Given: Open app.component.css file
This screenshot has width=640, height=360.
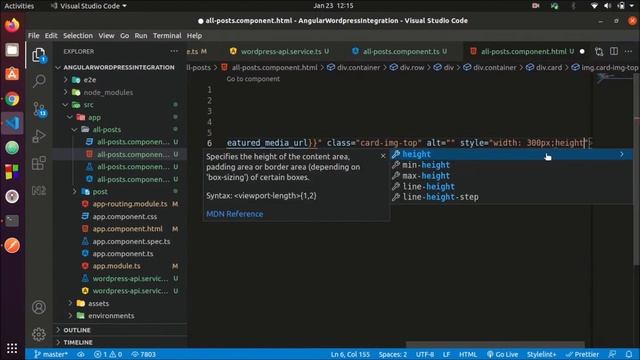Looking at the screenshot, I should pyautogui.click(x=124, y=216).
